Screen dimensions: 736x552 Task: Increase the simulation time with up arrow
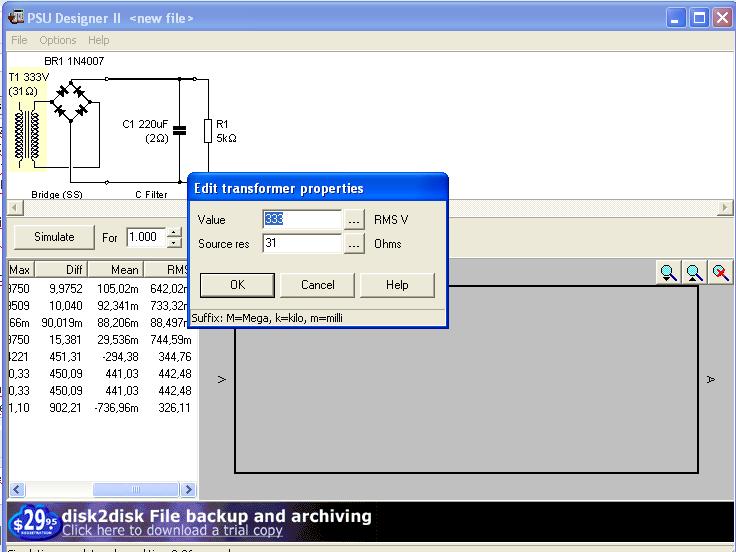click(175, 232)
